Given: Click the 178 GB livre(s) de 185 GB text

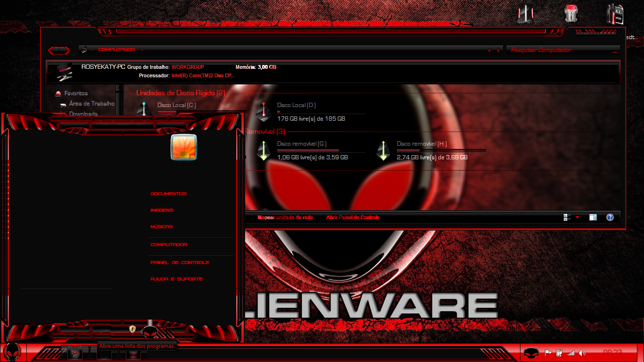Looking at the screenshot, I should click(x=311, y=119).
